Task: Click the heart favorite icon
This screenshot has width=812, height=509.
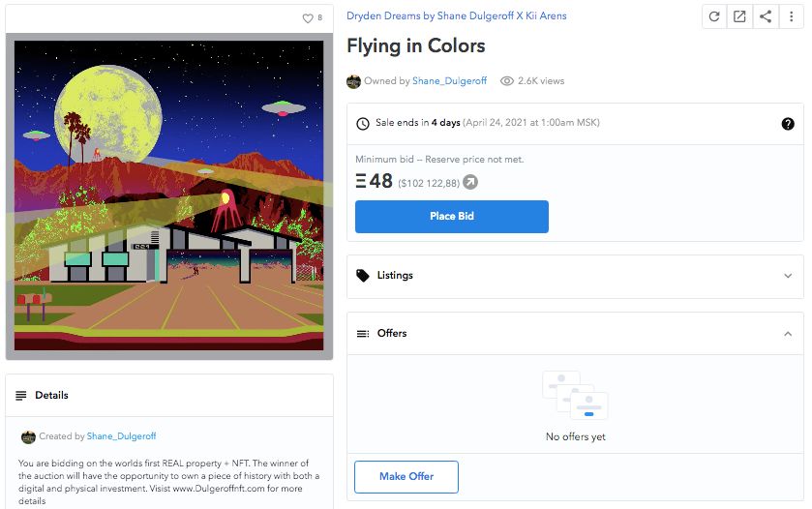Action: pyautogui.click(x=308, y=18)
